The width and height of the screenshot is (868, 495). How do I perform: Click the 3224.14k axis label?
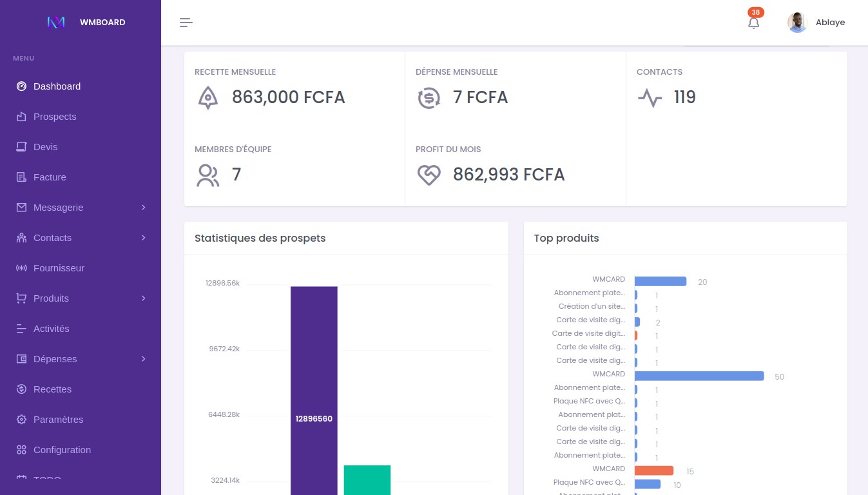[x=226, y=480]
